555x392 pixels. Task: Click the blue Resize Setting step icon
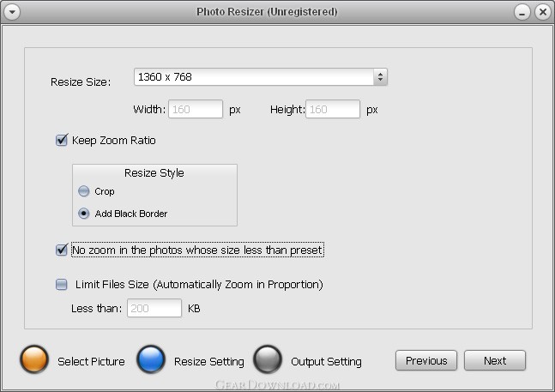(x=151, y=359)
